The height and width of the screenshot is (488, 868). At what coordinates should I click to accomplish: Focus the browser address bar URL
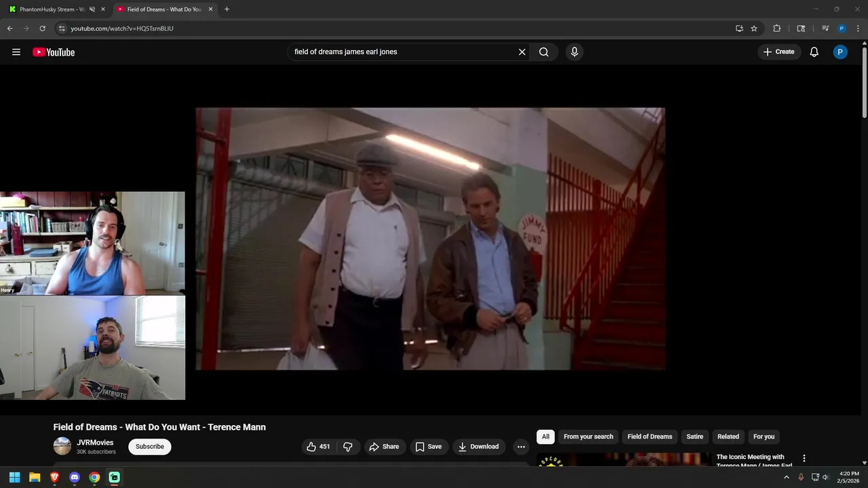(122, 28)
